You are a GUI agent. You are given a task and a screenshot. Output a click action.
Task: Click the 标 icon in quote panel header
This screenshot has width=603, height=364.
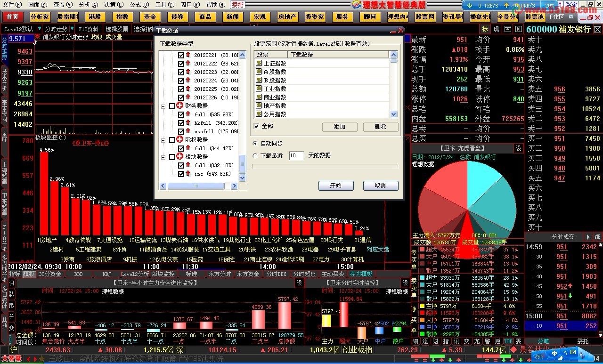[485, 29]
